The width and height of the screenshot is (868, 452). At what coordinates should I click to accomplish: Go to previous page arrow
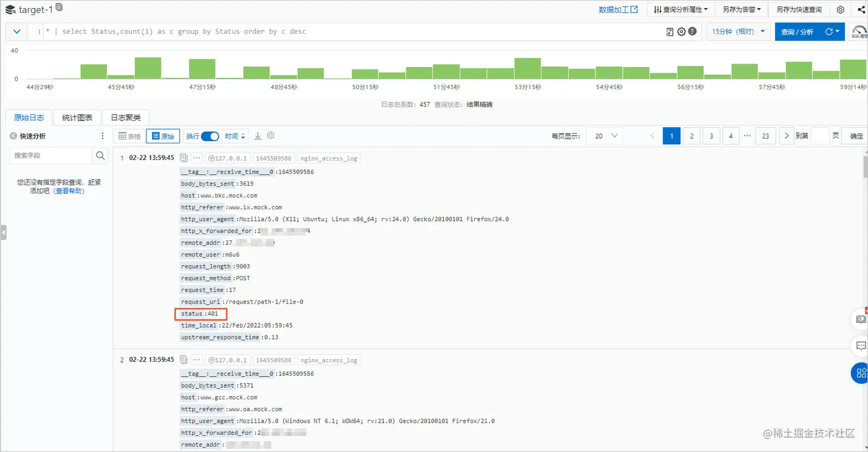click(652, 136)
